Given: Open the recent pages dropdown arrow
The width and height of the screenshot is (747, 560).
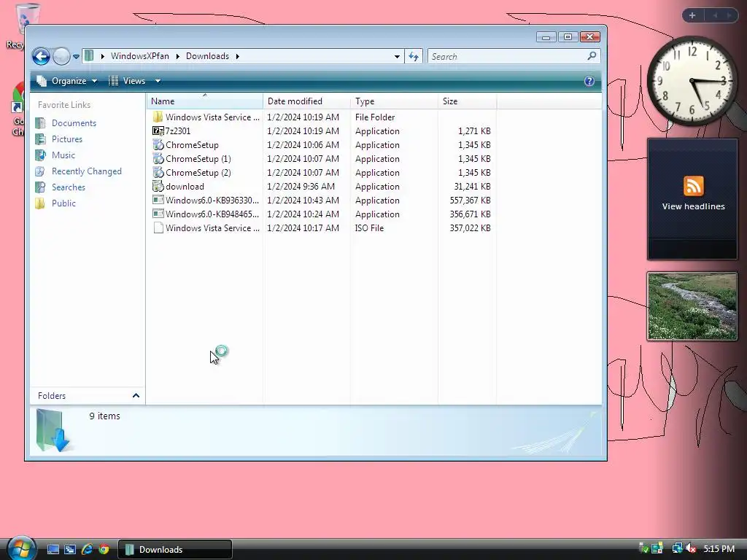Looking at the screenshot, I should [76, 57].
